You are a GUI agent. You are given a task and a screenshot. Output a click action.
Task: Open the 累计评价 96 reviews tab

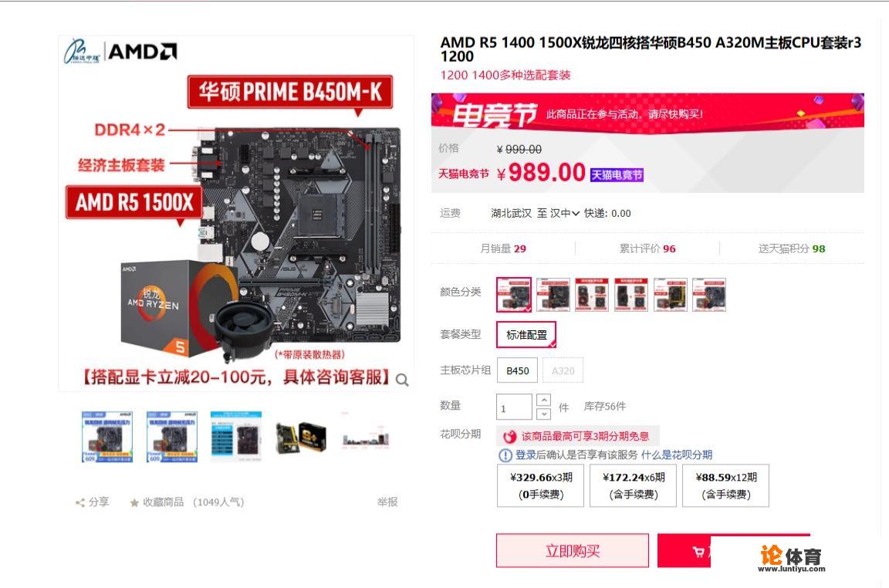[647, 248]
